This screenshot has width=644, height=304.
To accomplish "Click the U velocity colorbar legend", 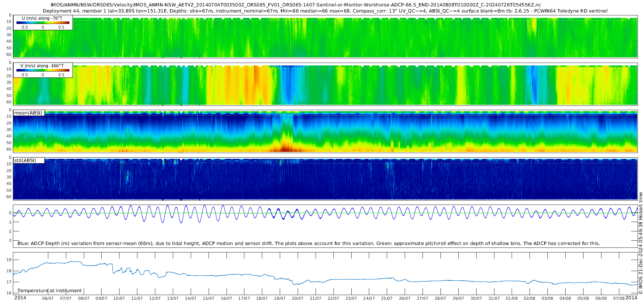I will pyautogui.click(x=43, y=23).
